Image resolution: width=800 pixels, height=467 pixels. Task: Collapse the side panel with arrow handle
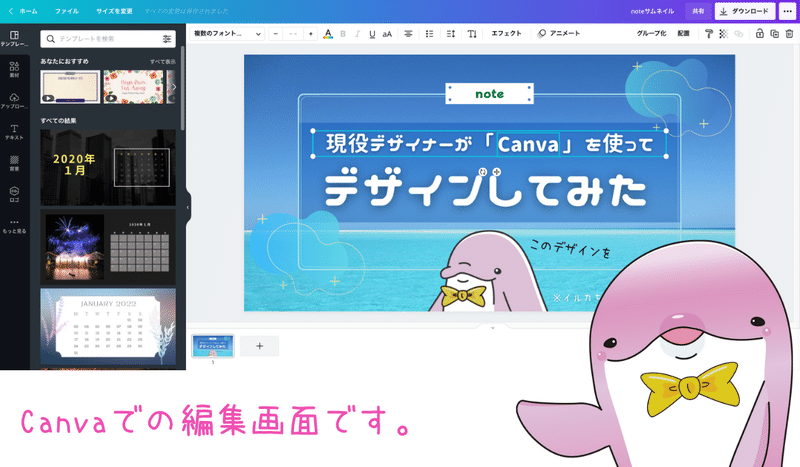pos(188,207)
